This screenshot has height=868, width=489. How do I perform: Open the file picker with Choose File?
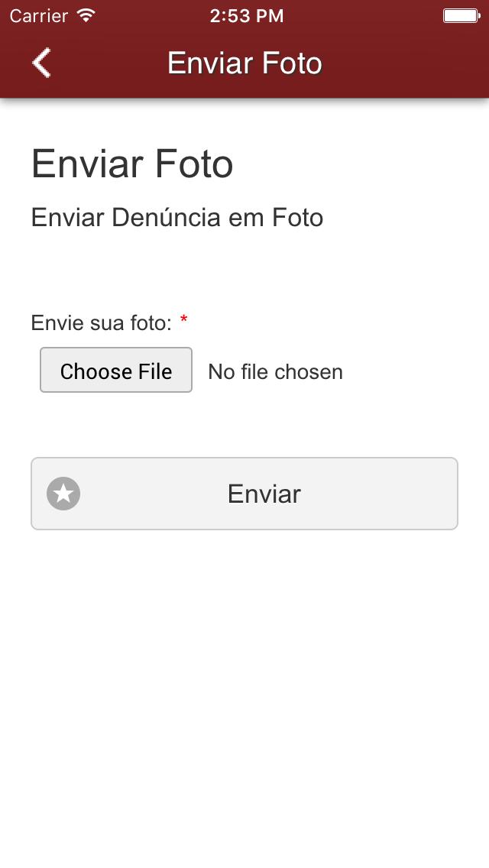pos(115,371)
